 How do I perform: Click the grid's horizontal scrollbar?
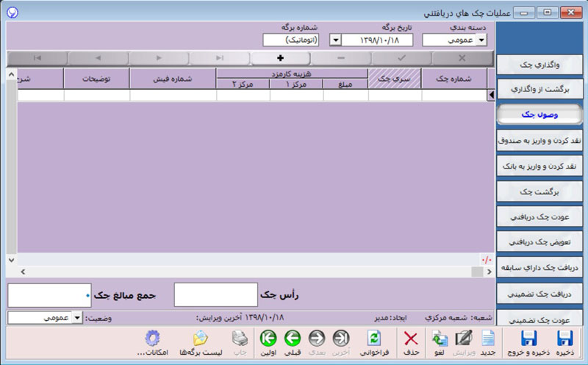(250, 272)
